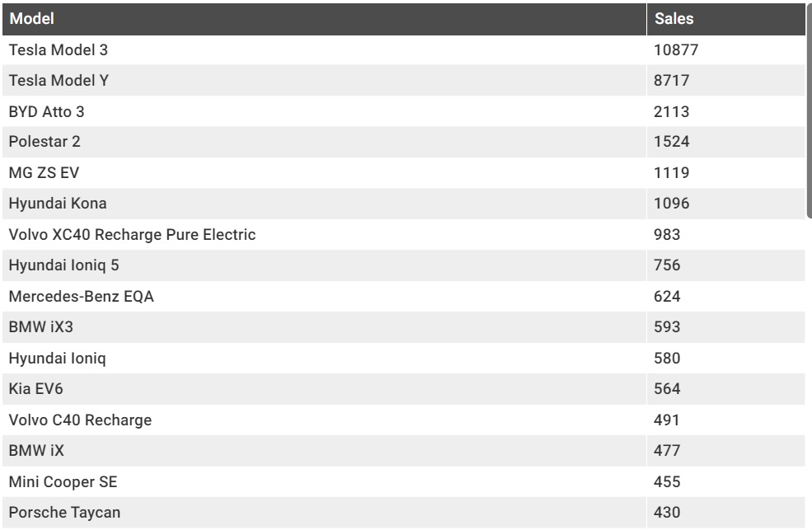Viewport: 812px width, 530px height.
Task: Click Volvo XC40 Recharge Pure Electric
Action: tap(132, 235)
